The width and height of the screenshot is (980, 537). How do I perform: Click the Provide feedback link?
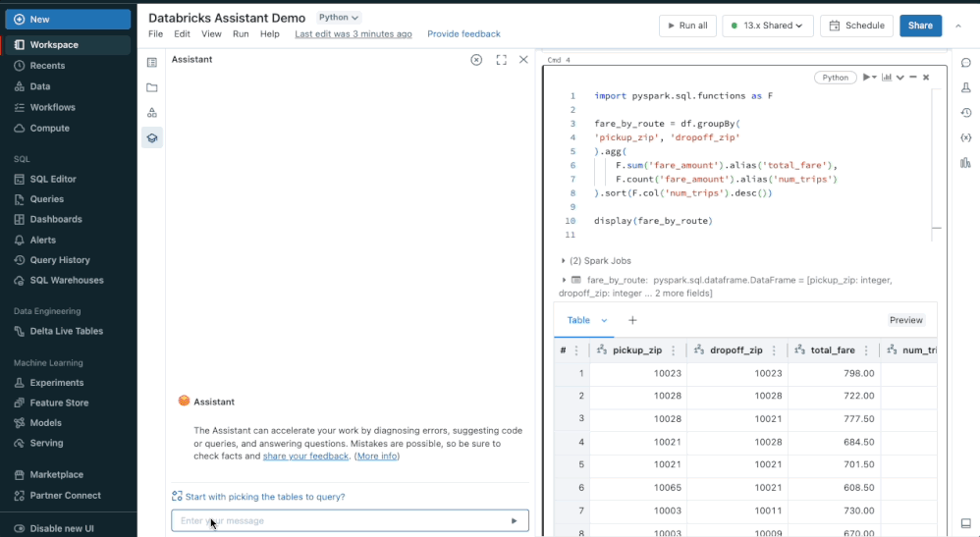click(463, 34)
